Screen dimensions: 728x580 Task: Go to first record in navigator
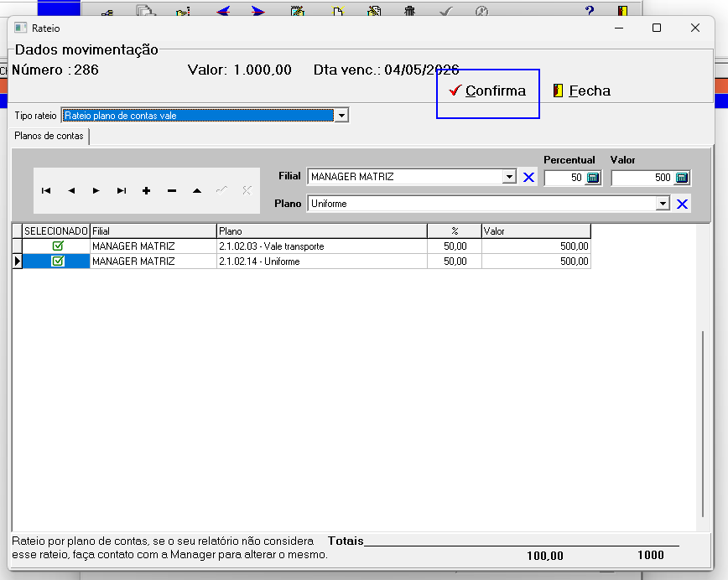pyautogui.click(x=46, y=191)
